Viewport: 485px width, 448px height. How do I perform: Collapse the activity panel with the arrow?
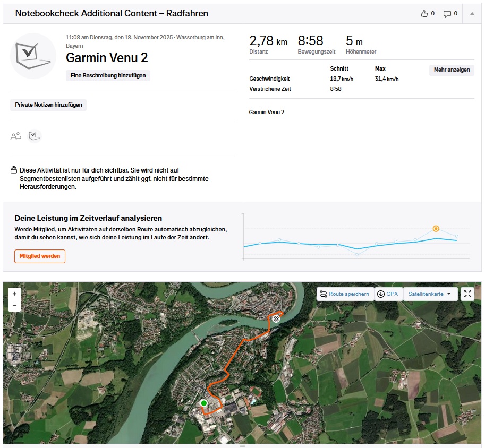pyautogui.click(x=472, y=14)
